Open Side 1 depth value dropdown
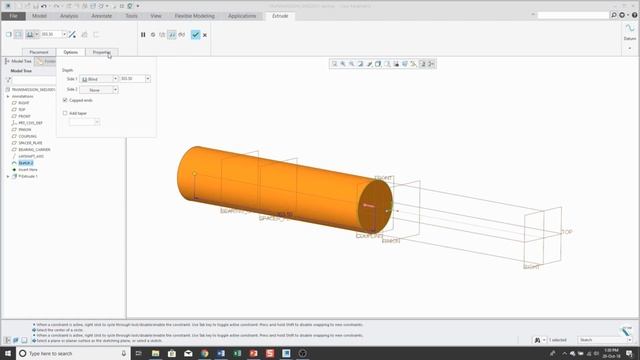This screenshot has height=360, width=640. click(148, 78)
